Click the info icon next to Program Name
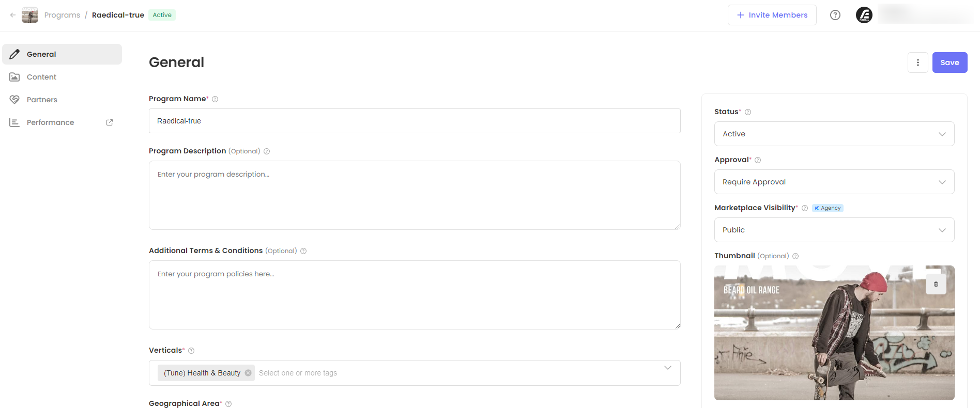The image size is (980, 408). pyautogui.click(x=215, y=99)
